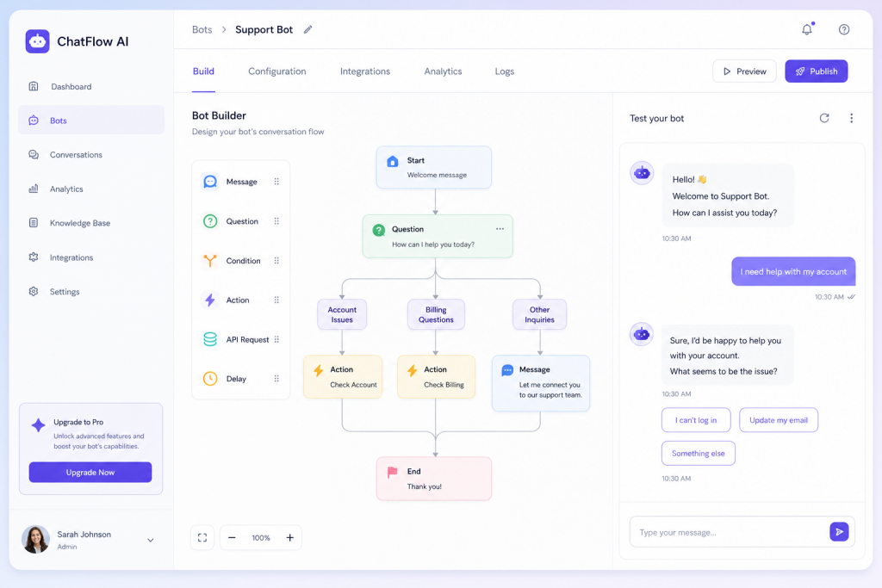Click the send message arrow icon
Viewport: 882px width, 588px height.
pos(839,532)
